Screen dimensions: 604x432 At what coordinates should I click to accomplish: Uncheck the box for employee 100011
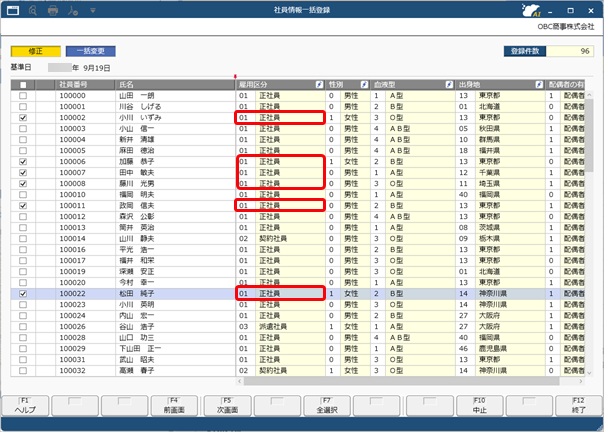[x=23, y=206]
